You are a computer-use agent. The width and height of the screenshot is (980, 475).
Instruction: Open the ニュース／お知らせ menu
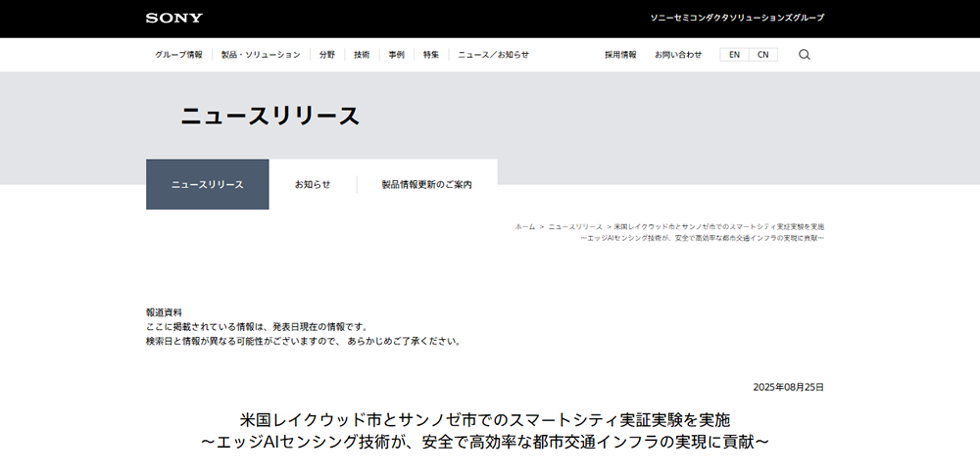click(494, 55)
